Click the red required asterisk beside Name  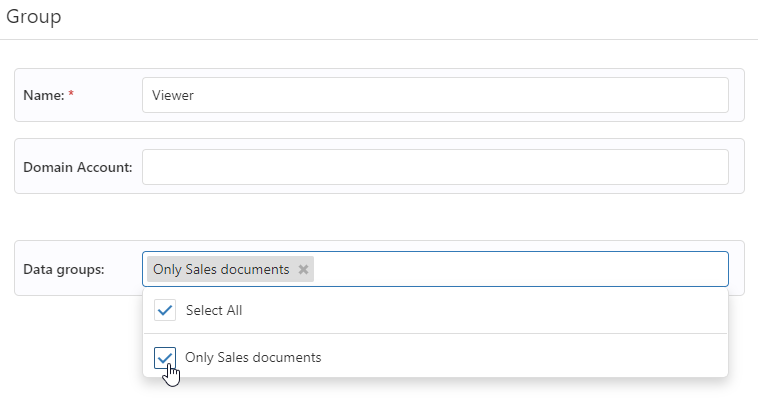(71, 95)
